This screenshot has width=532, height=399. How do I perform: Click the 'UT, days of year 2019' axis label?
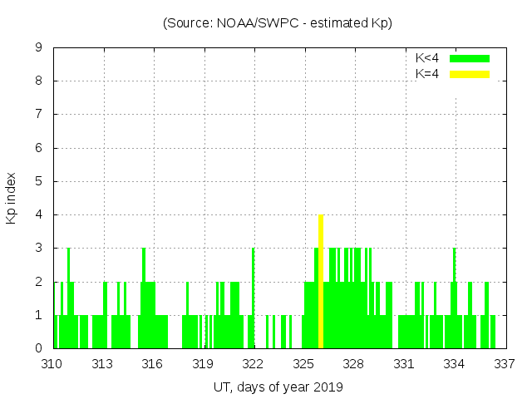click(278, 387)
